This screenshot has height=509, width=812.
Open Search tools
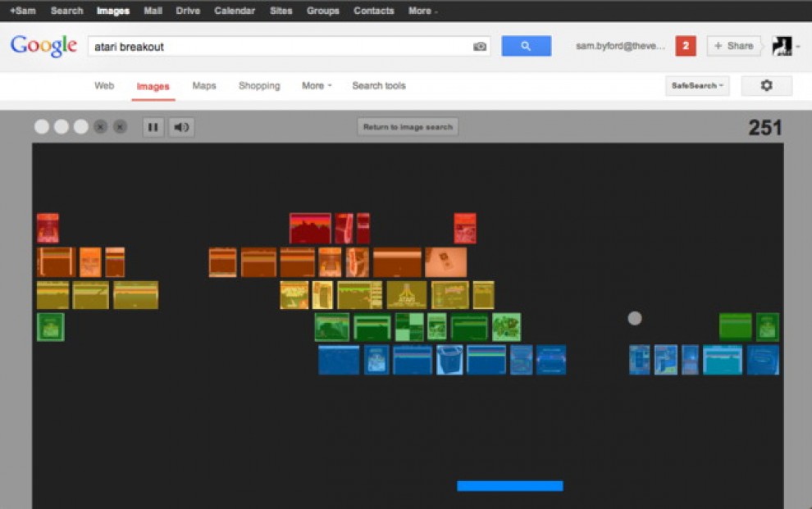[379, 86]
